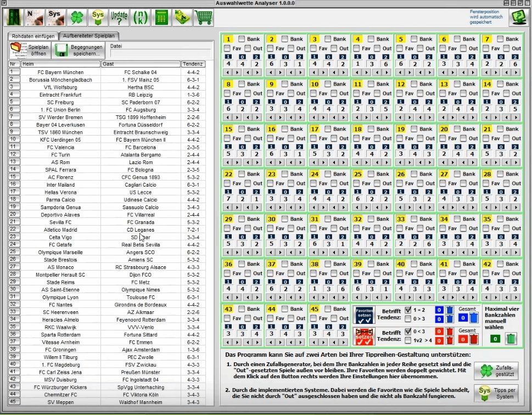Select the 'Aufbereiteter Spielplan' tab

(x=89, y=36)
